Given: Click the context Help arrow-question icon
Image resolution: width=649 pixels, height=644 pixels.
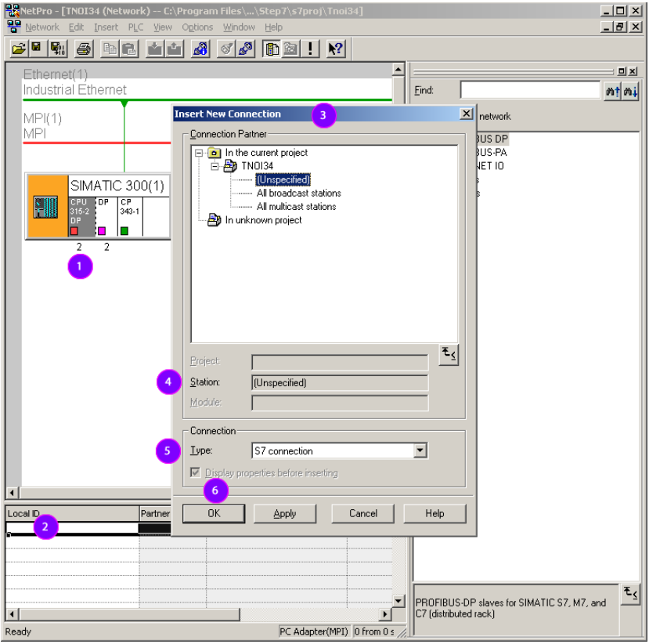Looking at the screenshot, I should 336,49.
